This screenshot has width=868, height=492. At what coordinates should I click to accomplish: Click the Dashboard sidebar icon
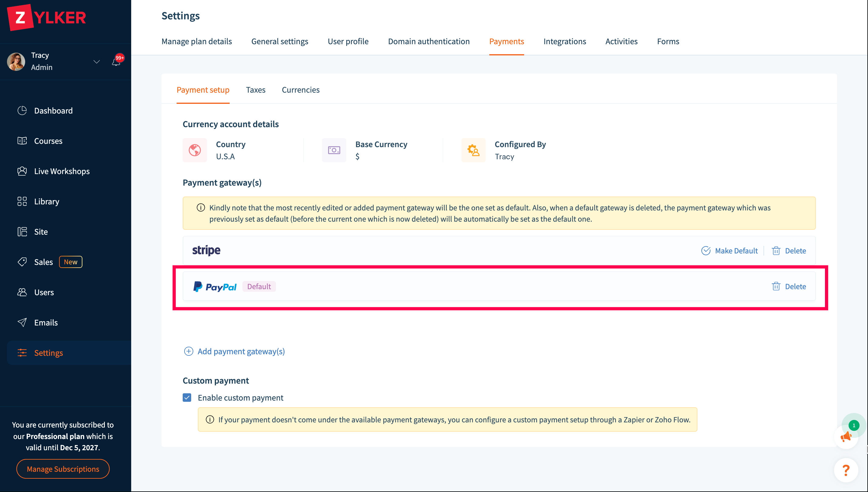(22, 111)
